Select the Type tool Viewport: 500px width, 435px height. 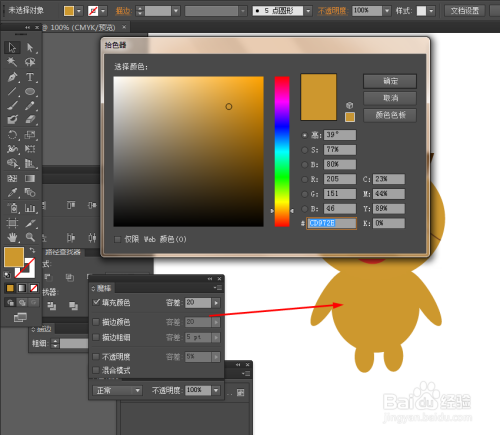[x=30, y=77]
